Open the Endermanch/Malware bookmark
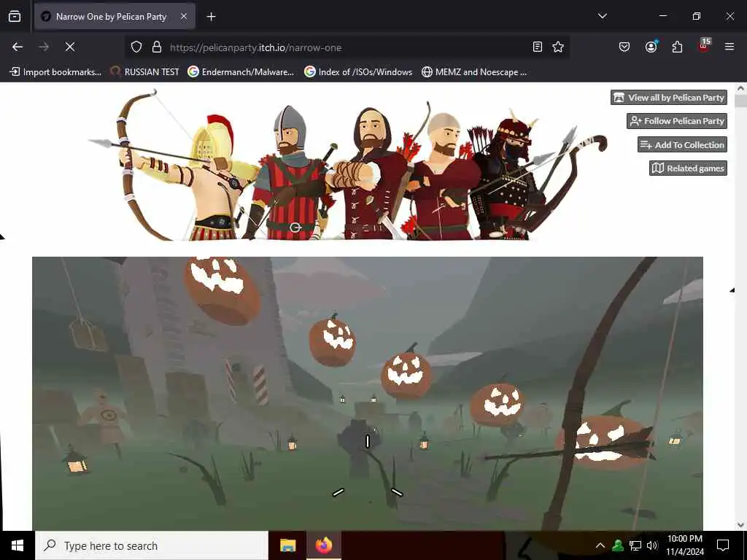 click(241, 72)
